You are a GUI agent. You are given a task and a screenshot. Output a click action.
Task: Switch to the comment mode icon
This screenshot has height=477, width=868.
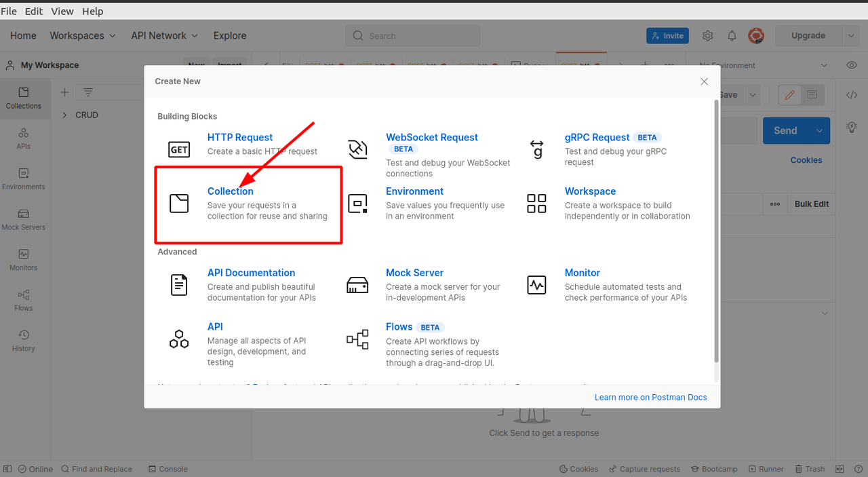tap(812, 95)
